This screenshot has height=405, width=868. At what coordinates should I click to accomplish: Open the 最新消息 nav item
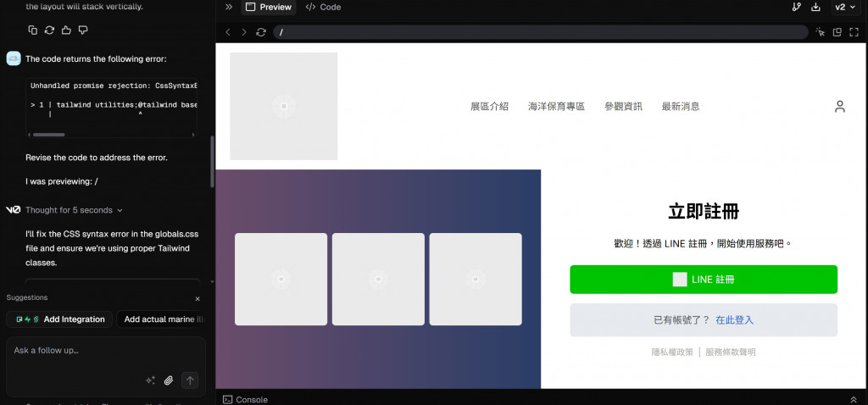[681, 106]
